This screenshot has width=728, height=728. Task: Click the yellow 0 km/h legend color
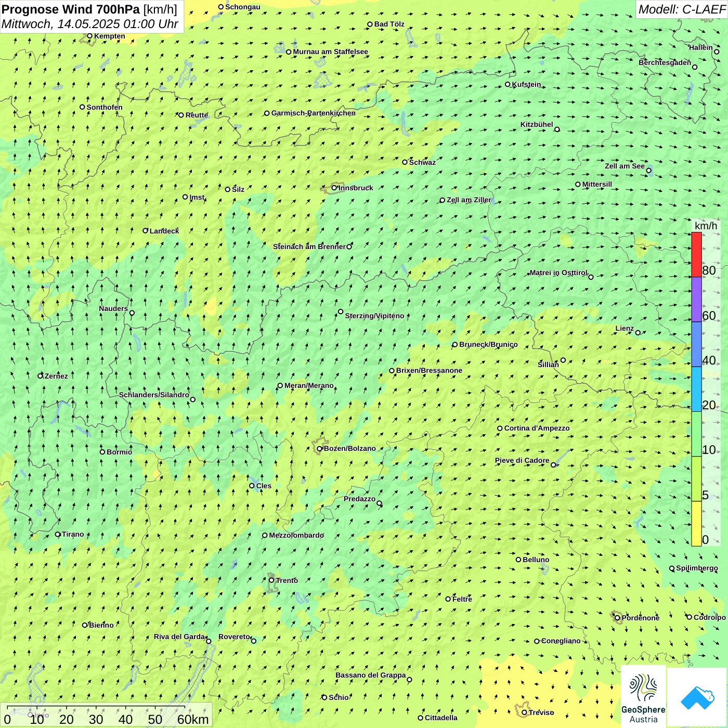(x=696, y=524)
